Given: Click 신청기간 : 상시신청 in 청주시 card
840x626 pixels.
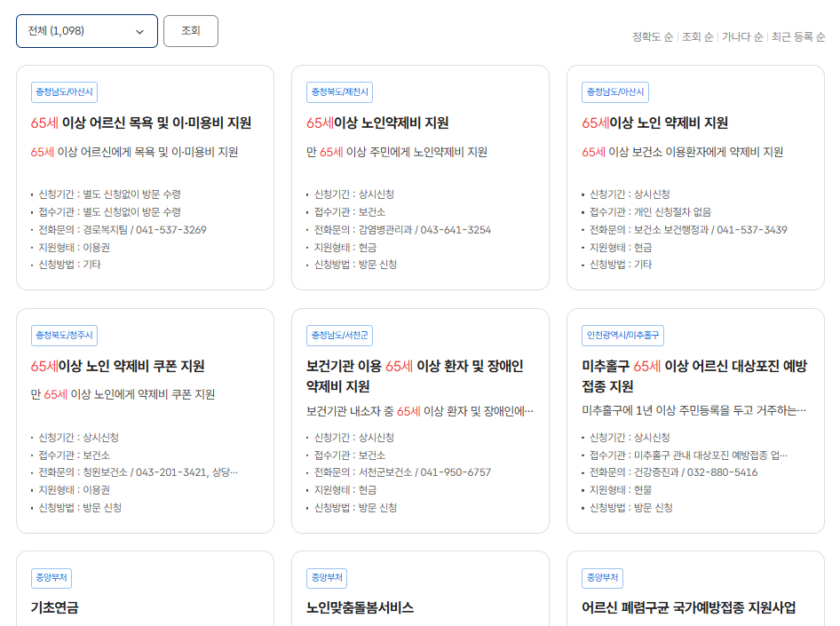Looking at the screenshot, I should [x=79, y=438].
